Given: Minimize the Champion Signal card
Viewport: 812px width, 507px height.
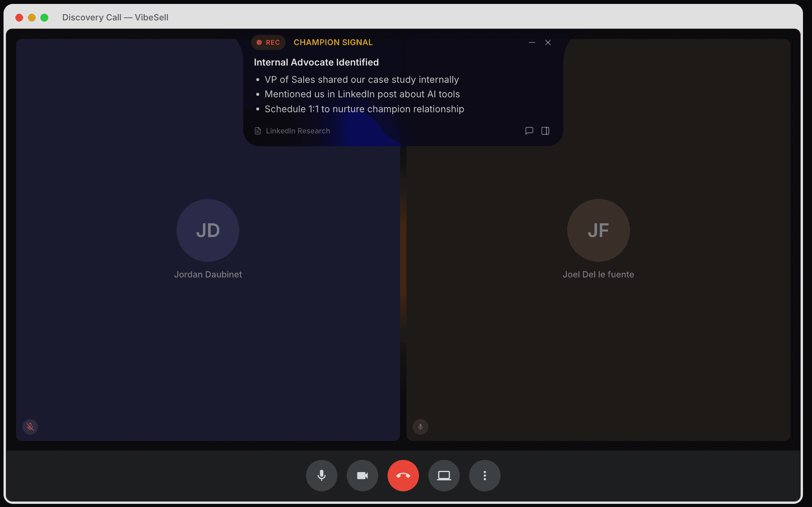Looking at the screenshot, I should click(532, 42).
